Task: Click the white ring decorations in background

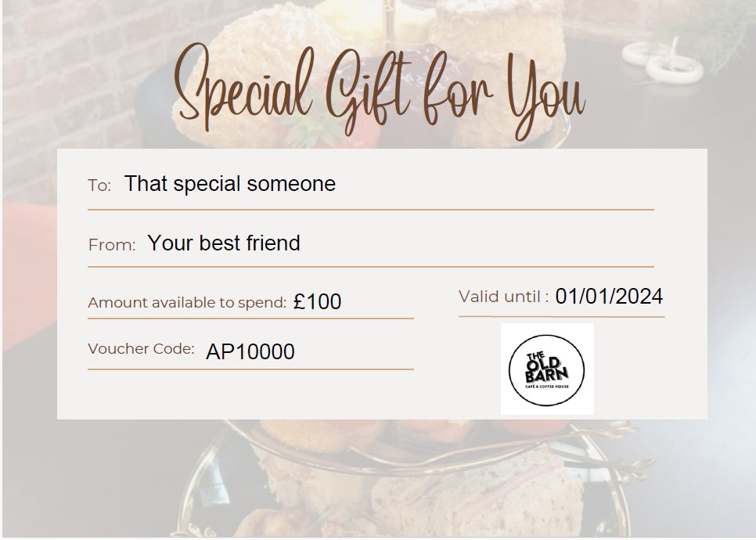Action: pos(665,63)
